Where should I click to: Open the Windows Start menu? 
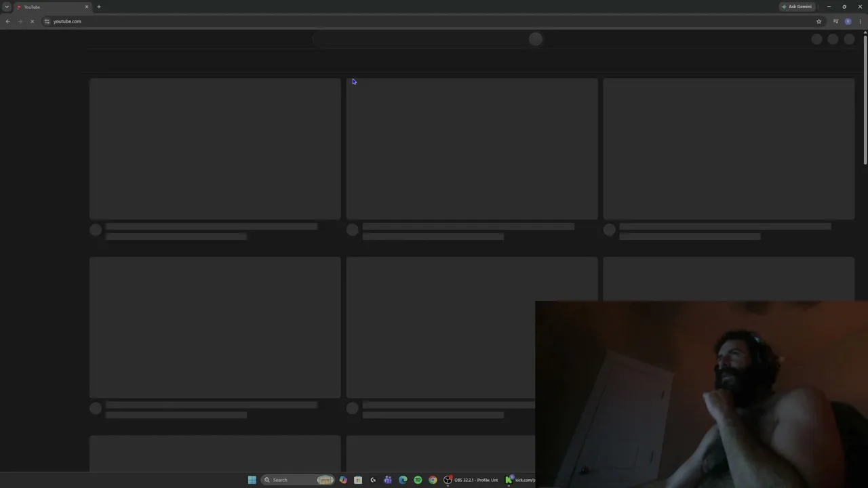coord(252,480)
